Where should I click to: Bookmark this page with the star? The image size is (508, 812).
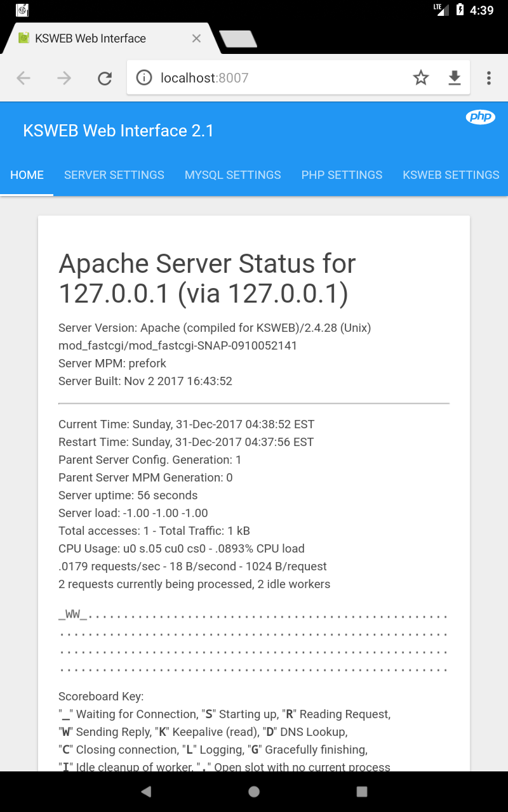click(421, 78)
